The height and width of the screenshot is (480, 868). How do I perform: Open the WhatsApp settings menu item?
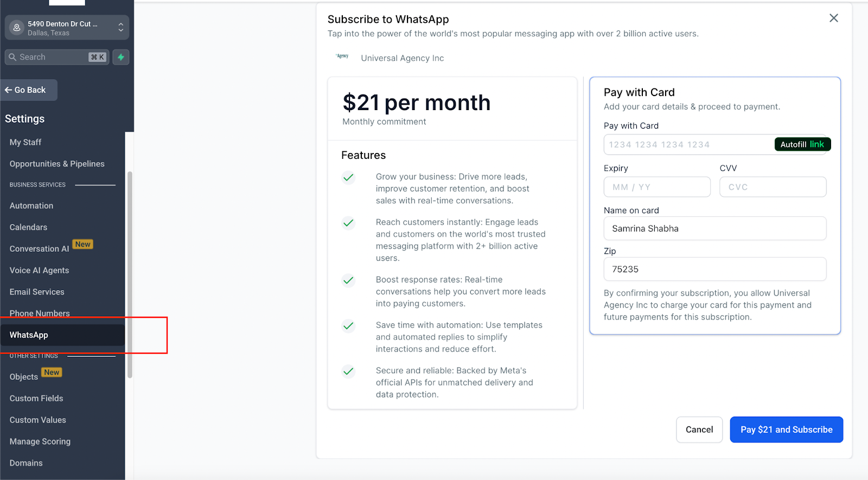(x=29, y=335)
